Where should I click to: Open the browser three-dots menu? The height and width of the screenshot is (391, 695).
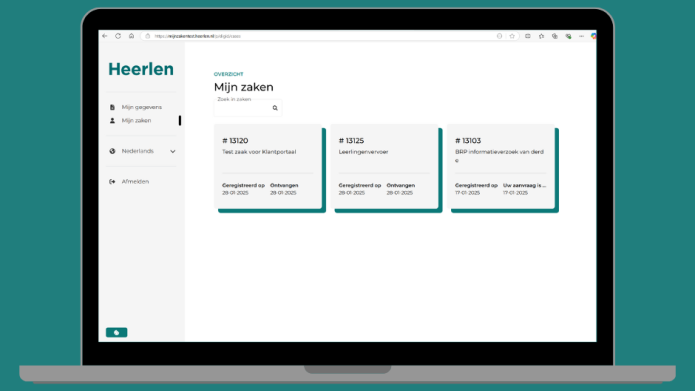[x=581, y=36]
